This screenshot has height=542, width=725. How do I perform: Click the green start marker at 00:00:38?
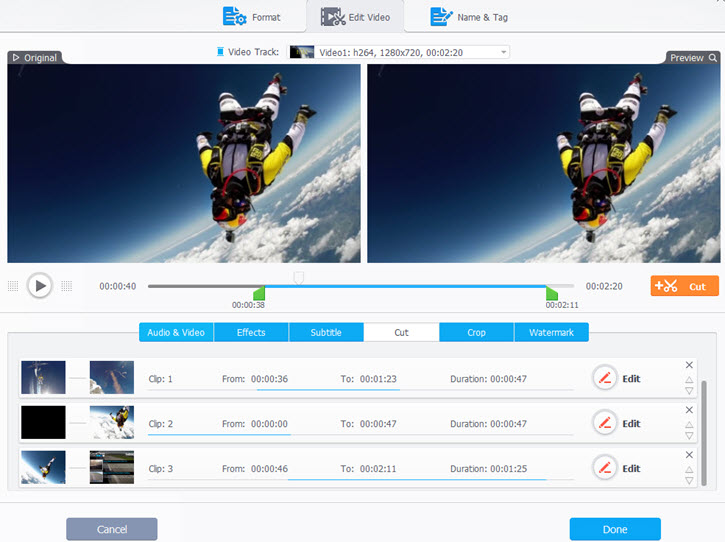click(x=259, y=293)
